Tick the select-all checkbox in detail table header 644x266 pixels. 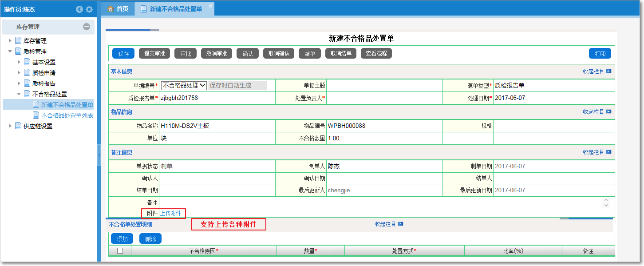[x=120, y=251]
